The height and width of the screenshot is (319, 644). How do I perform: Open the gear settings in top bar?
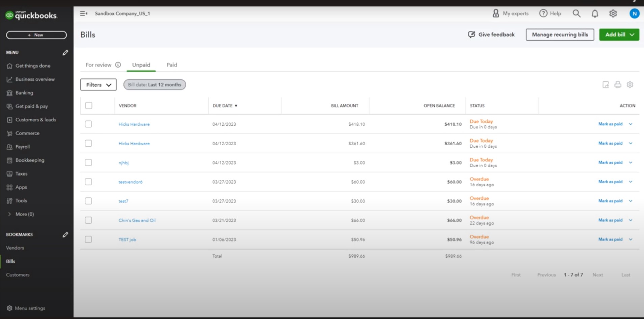point(613,14)
